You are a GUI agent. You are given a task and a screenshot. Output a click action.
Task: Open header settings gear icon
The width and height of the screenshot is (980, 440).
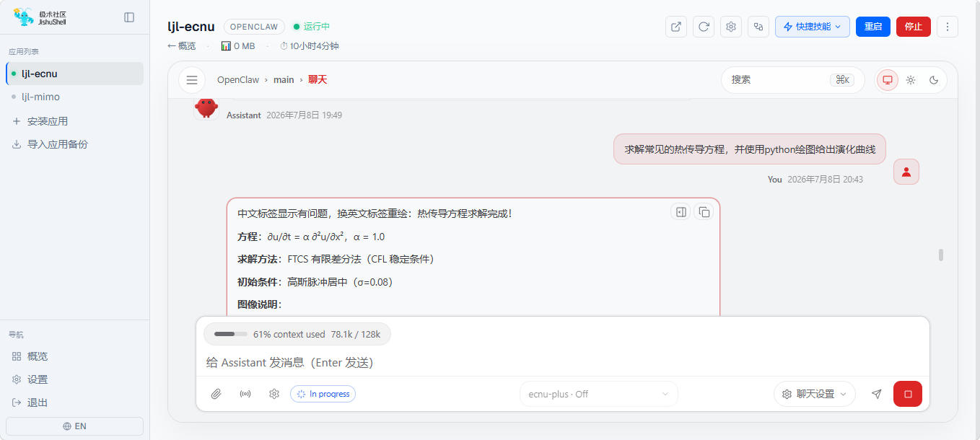[731, 27]
